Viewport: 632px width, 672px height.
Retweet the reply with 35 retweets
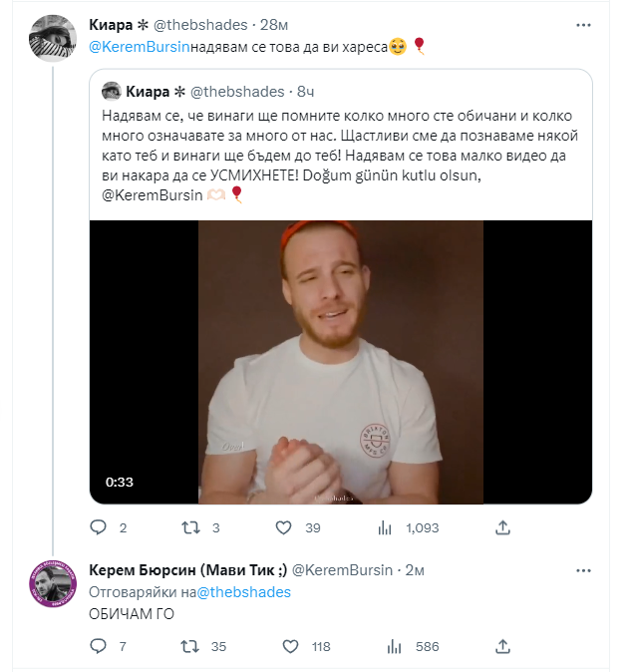point(187,646)
